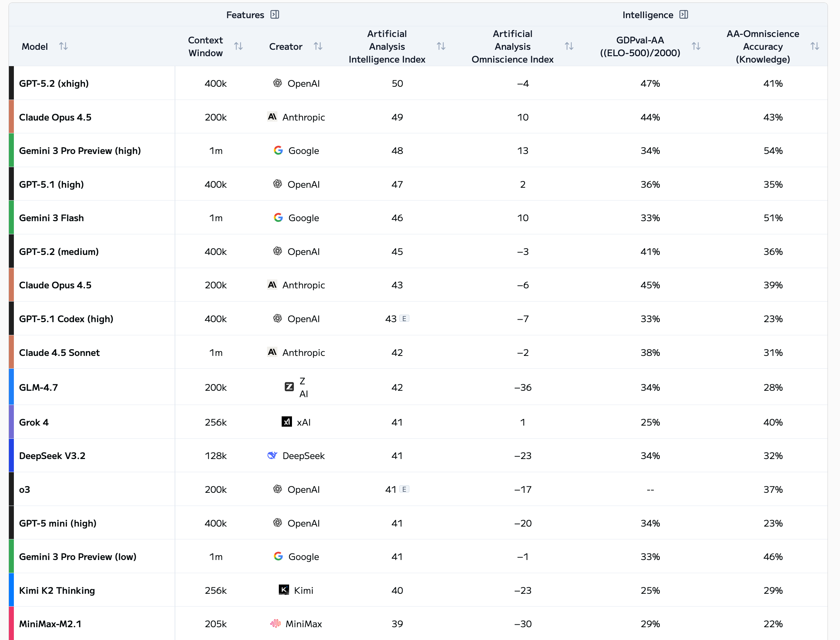This screenshot has width=840, height=640.
Task: Click the GLM-4.7 blue color bar
Action: 11,387
